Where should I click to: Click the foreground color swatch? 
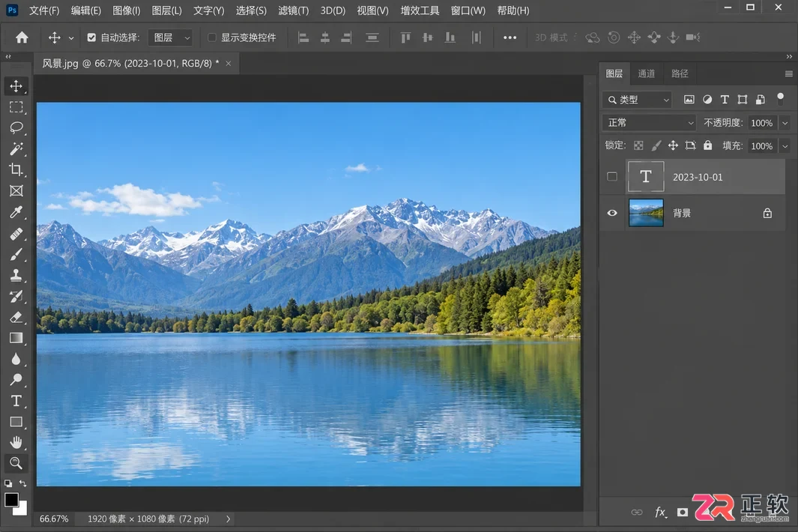[x=11, y=500]
